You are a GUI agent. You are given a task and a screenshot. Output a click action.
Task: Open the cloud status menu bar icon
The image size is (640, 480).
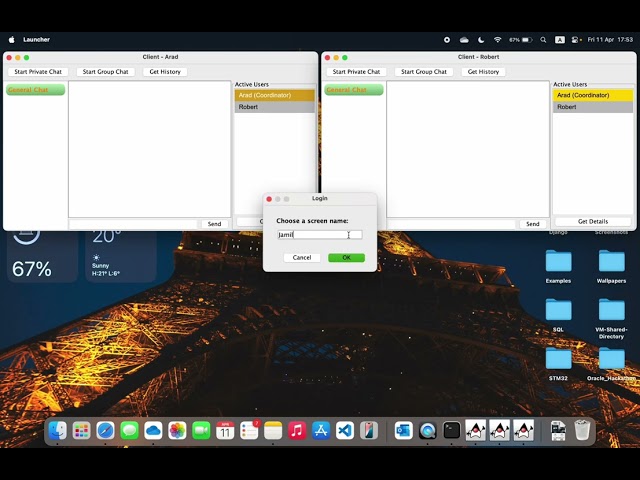(x=464, y=40)
